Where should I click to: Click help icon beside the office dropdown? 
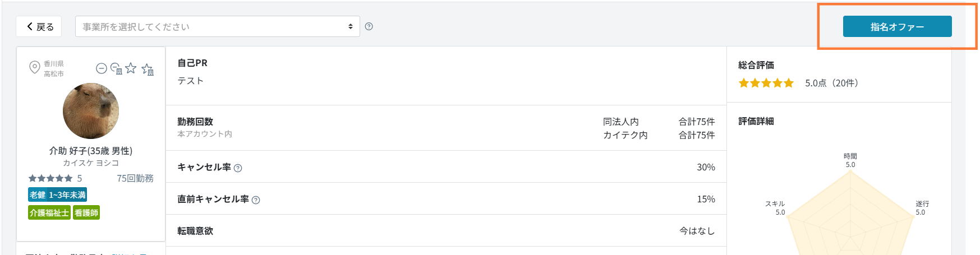(x=369, y=26)
